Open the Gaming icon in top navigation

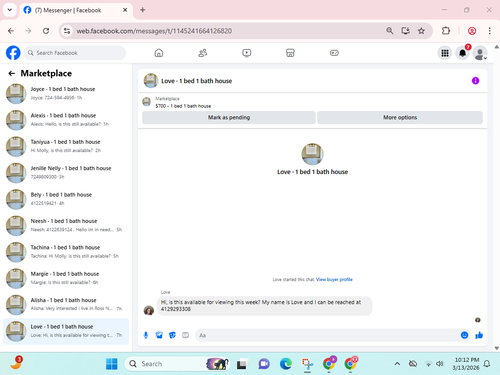[x=334, y=53]
